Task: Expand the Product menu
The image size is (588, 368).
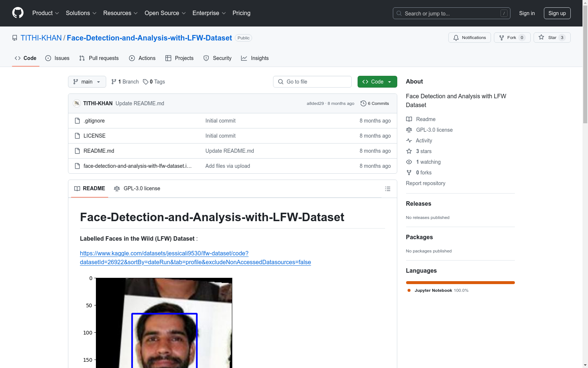Action: (x=46, y=13)
